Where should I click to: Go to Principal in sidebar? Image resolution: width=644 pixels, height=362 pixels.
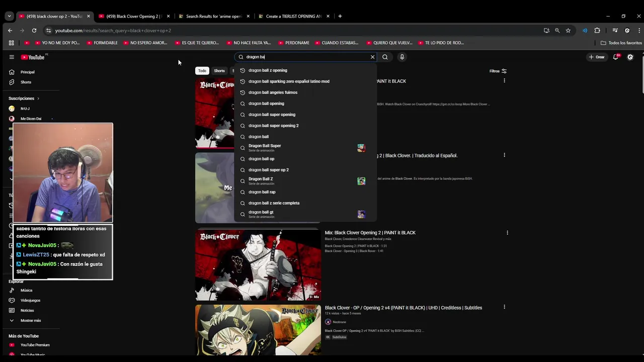[28, 72]
